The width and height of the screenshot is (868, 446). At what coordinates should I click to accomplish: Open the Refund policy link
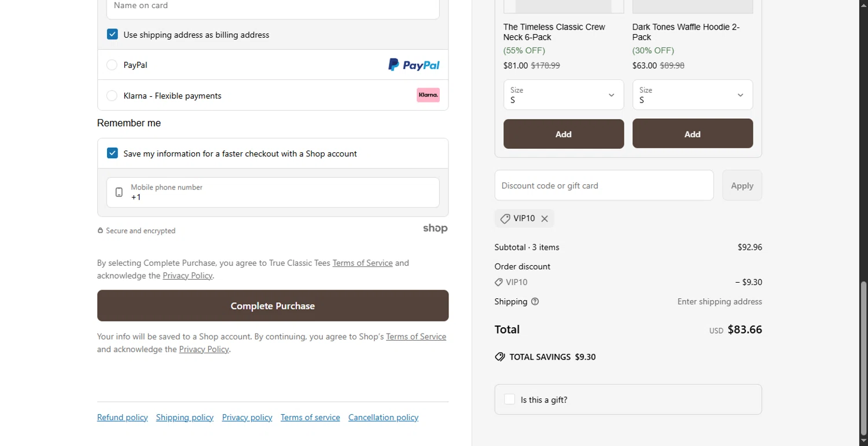point(122,418)
